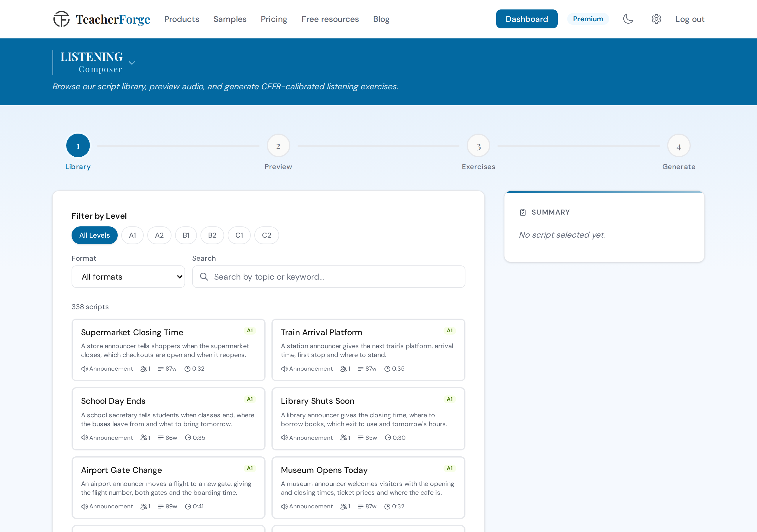Viewport: 757px width, 532px height.
Task: Open the All formats dropdown
Action: click(x=128, y=277)
